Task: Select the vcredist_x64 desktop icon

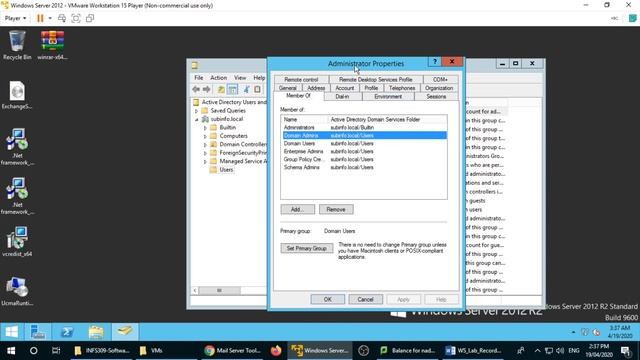Action: (x=17, y=242)
